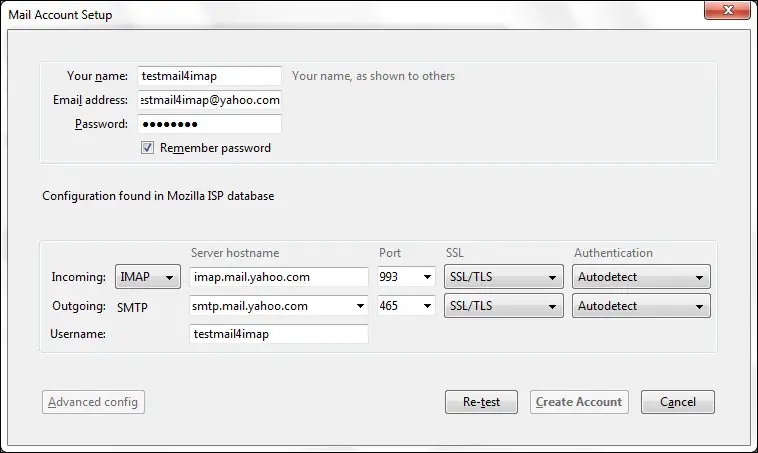758x453 pixels.
Task: Open the outgoing SSL/TLS dropdown
Action: pyautogui.click(x=504, y=306)
